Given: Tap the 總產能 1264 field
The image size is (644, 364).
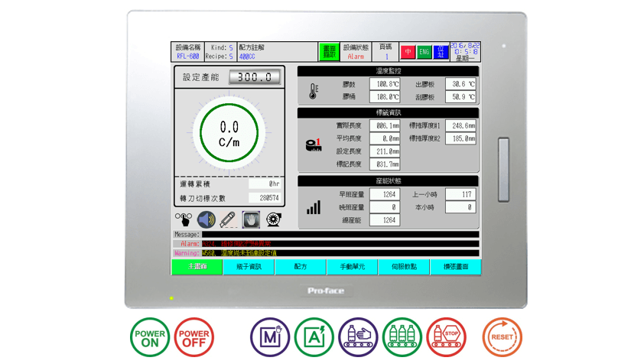Looking at the screenshot, I should 385,219.
